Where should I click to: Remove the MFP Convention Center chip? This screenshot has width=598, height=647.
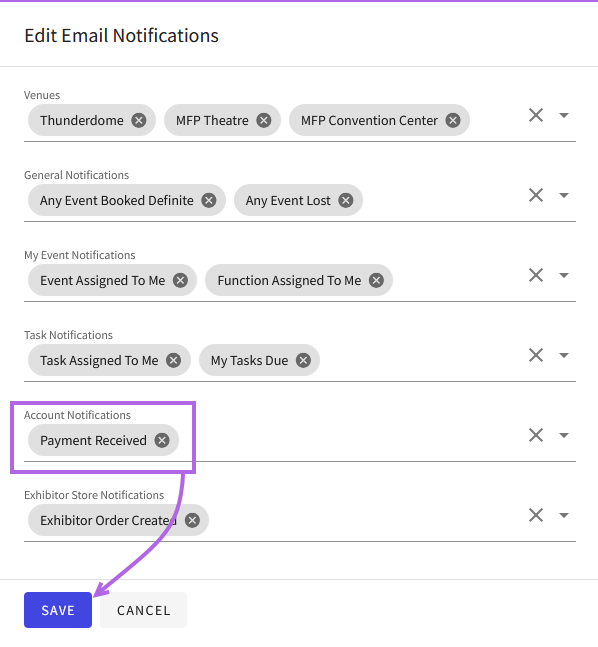[x=453, y=120]
